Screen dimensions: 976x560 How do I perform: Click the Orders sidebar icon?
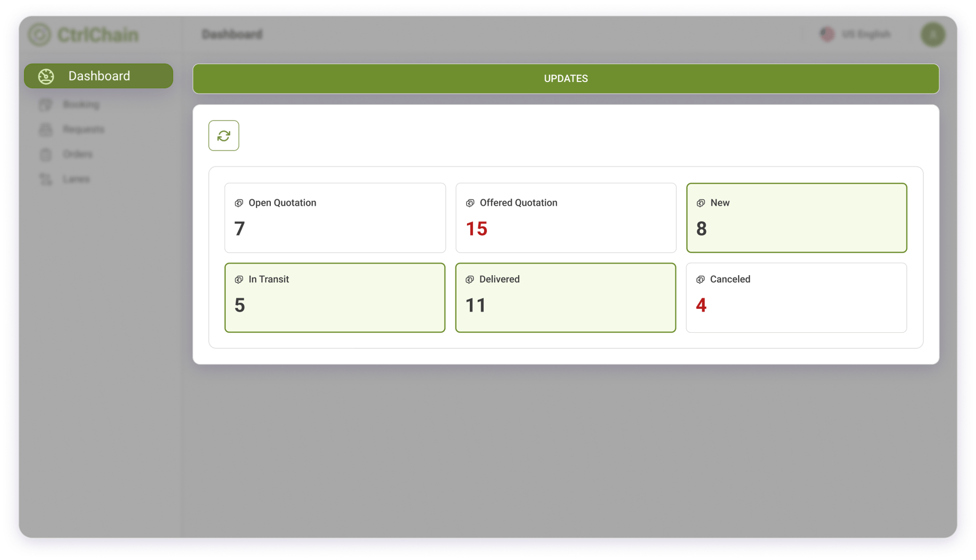pyautogui.click(x=45, y=154)
